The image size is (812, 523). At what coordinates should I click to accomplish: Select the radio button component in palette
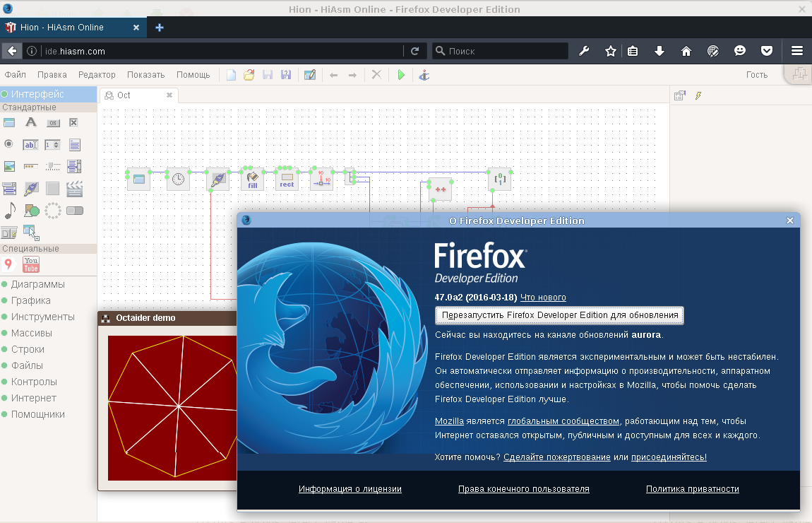8,143
